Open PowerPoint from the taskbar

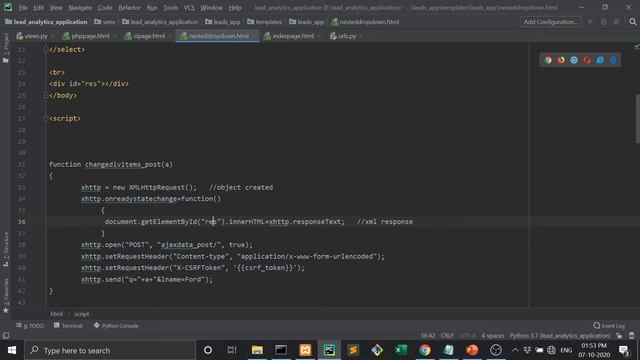[x=472, y=350]
